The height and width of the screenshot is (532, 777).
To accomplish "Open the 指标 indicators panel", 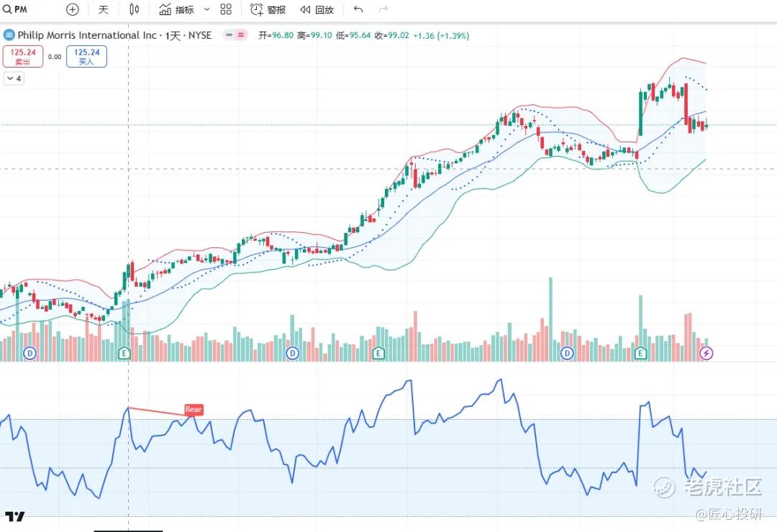I will [x=177, y=9].
